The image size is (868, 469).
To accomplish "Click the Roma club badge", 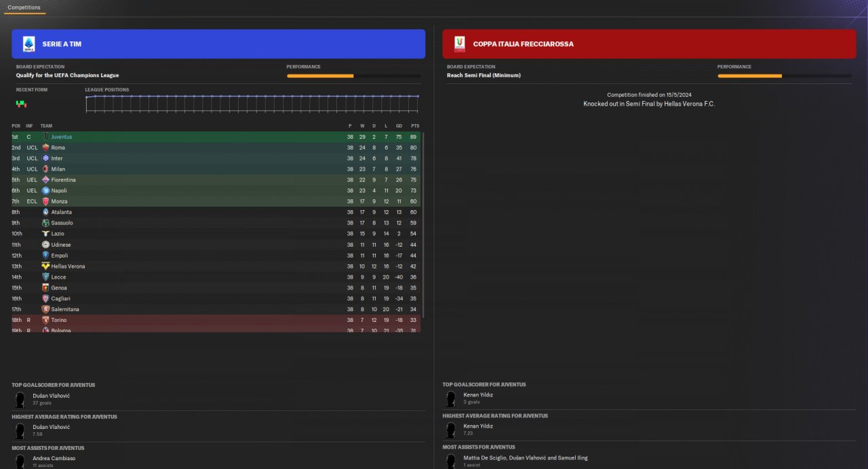I will 45,147.
